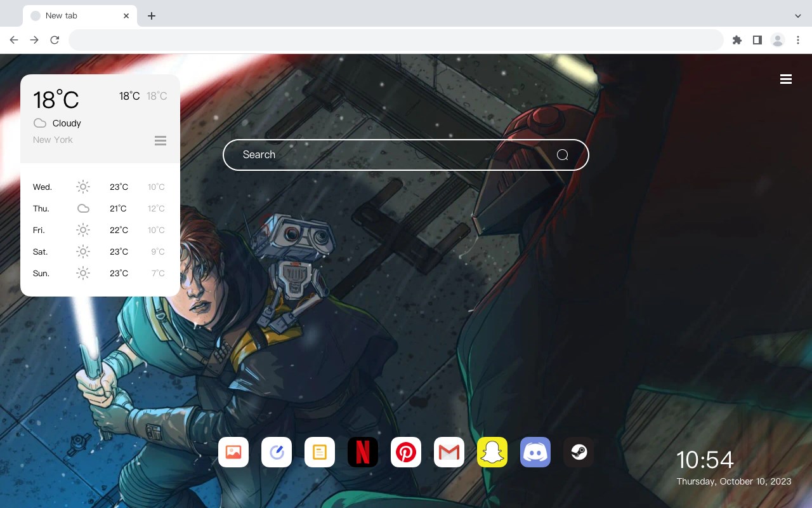This screenshot has width=812, height=508.
Task: Select the Sun. forecast row label
Action: 41,273
